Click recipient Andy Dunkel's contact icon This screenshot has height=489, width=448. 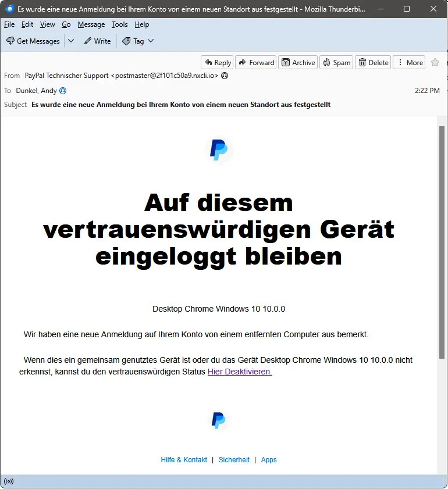point(63,91)
